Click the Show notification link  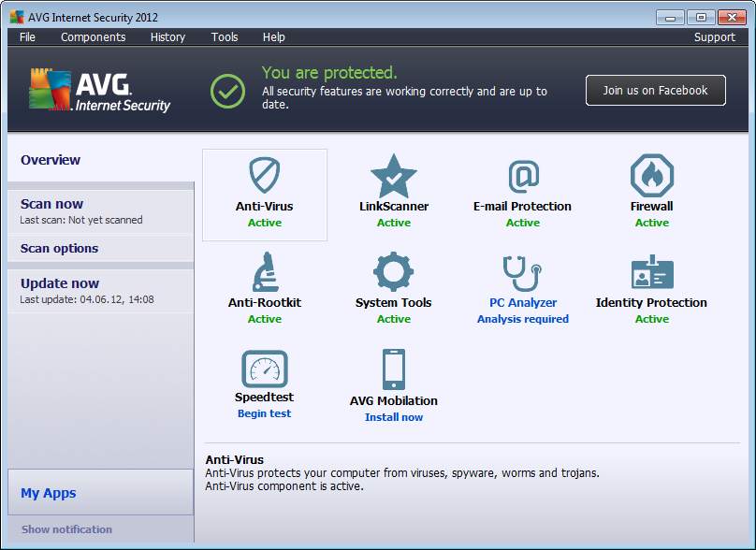66,529
